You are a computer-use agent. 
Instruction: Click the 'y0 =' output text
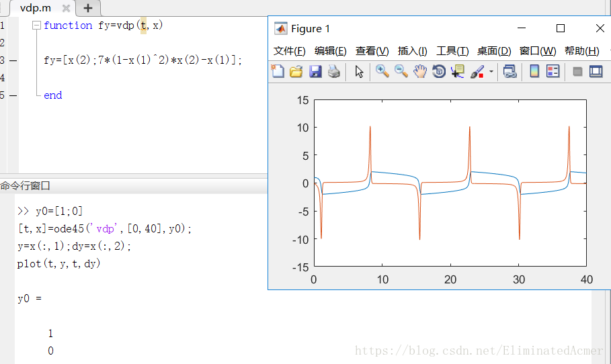(x=30, y=299)
